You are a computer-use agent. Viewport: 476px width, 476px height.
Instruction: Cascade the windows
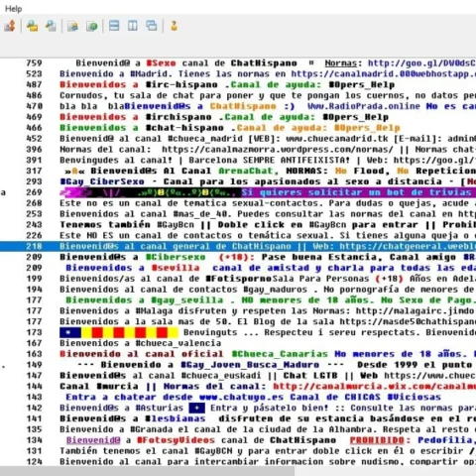(x=152, y=26)
